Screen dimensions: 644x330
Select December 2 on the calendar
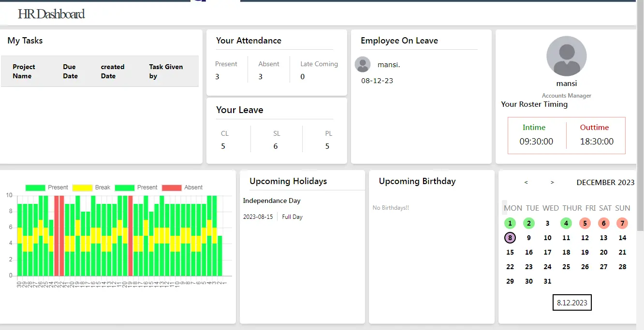click(529, 223)
